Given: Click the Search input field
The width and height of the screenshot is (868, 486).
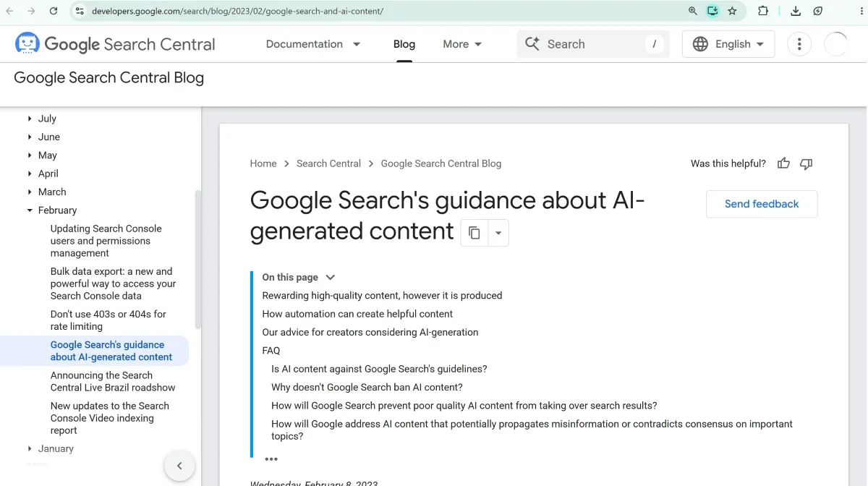Looking at the screenshot, I should [x=593, y=44].
